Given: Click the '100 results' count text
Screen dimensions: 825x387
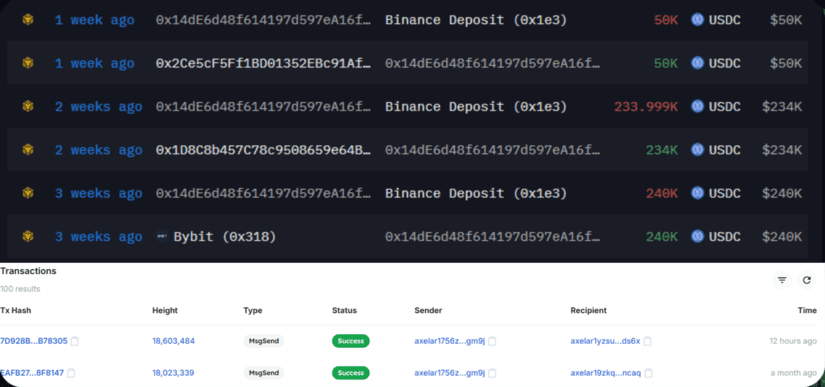Looking at the screenshot, I should point(20,289).
